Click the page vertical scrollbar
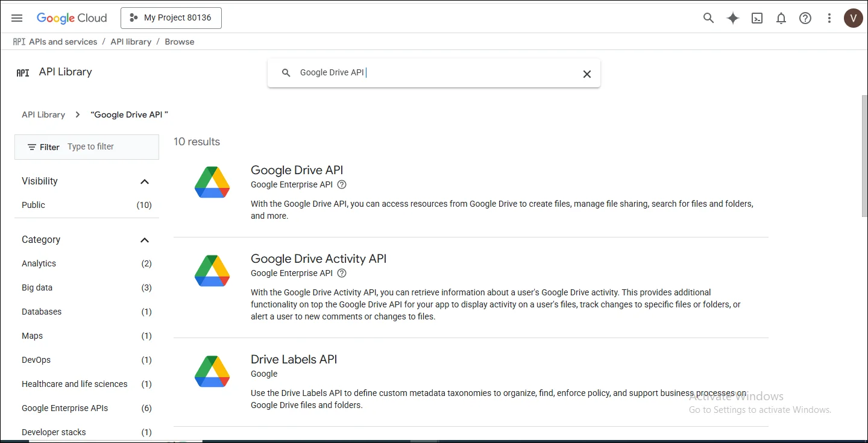Viewport: 868px width, 443px height. 864,156
